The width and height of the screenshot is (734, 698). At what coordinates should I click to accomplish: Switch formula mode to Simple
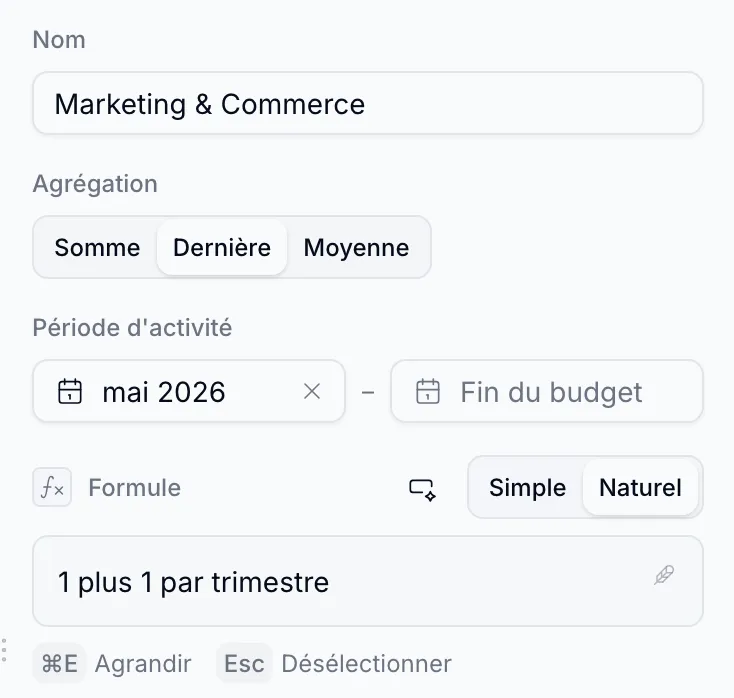527,487
